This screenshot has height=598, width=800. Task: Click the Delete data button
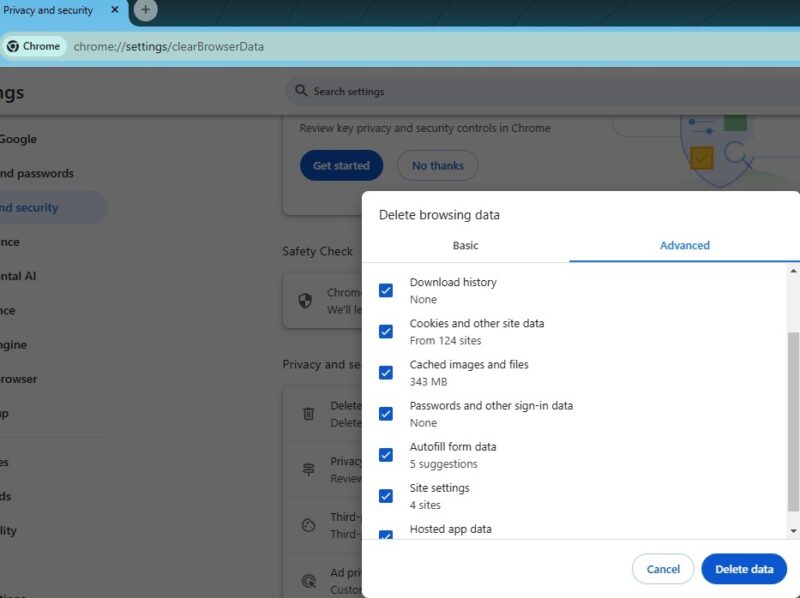744,568
